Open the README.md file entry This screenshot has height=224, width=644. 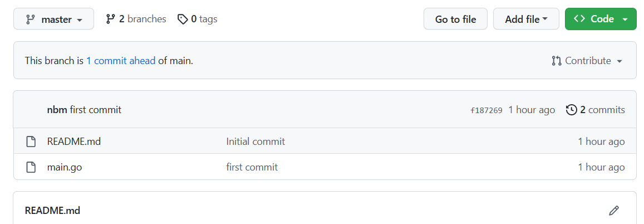(x=74, y=142)
